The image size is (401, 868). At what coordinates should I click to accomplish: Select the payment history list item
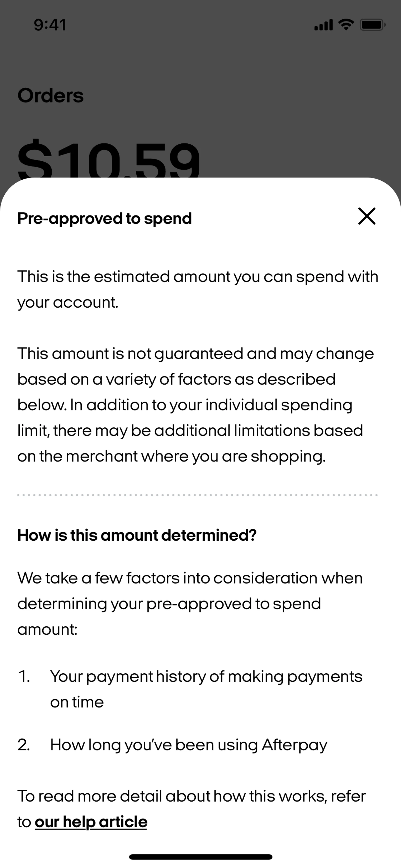click(x=206, y=689)
